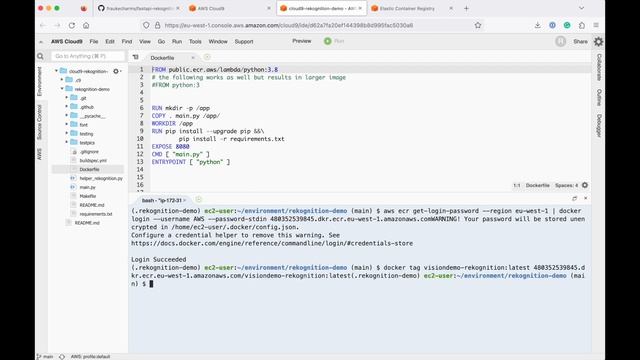Open the Support menu

[244, 42]
